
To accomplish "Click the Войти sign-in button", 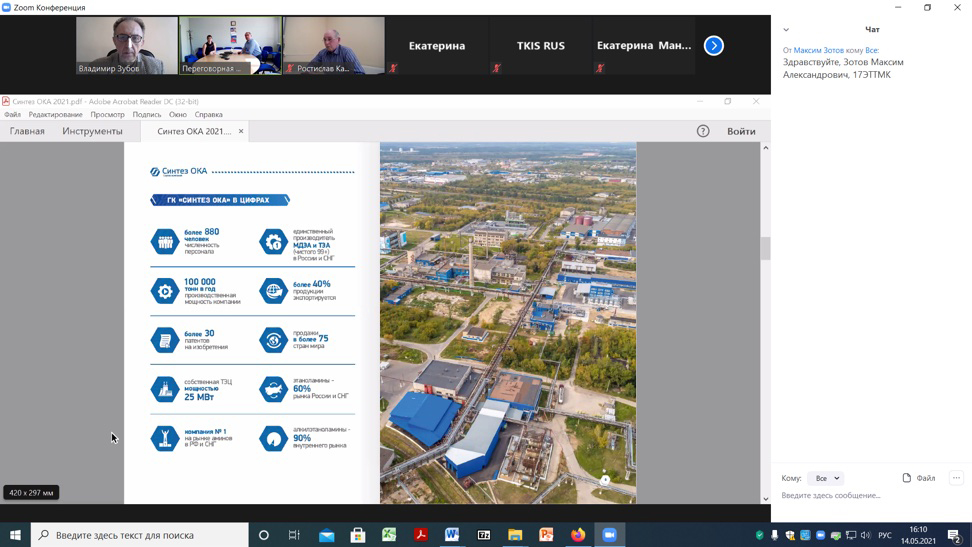I will (741, 131).
